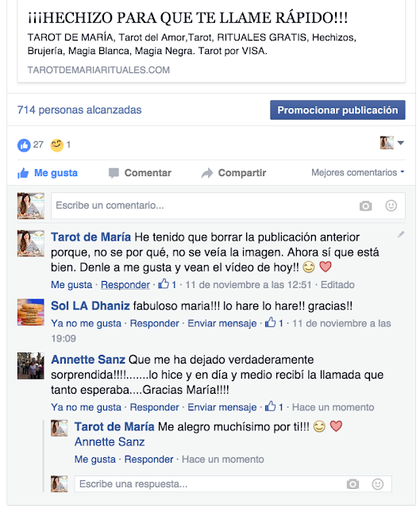
Task: Click thumbs-up count on Annette Sanz's comment
Action: point(274,407)
